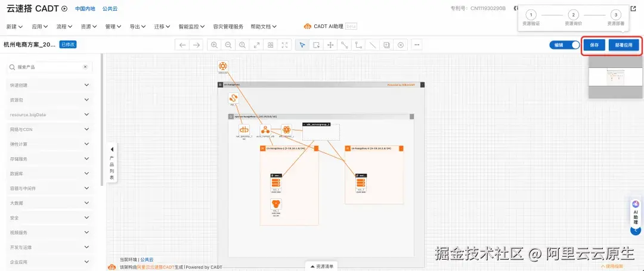Zoom in on the canvas
The image size is (644, 271).
pos(215,45)
